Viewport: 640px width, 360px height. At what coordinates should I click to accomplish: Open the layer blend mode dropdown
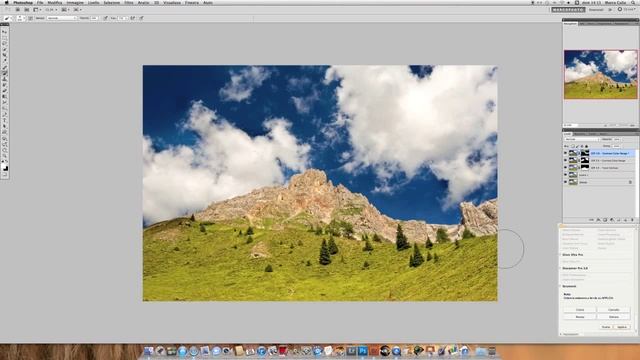(x=581, y=139)
